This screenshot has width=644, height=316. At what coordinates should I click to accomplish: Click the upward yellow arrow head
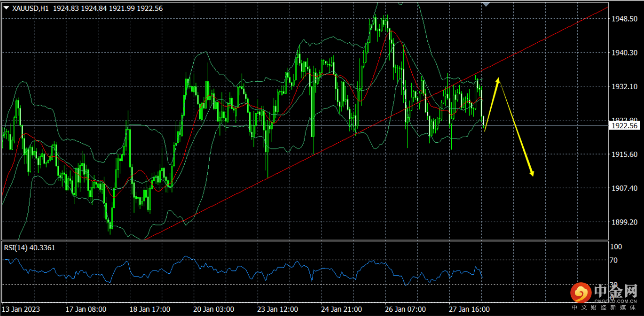pos(497,81)
